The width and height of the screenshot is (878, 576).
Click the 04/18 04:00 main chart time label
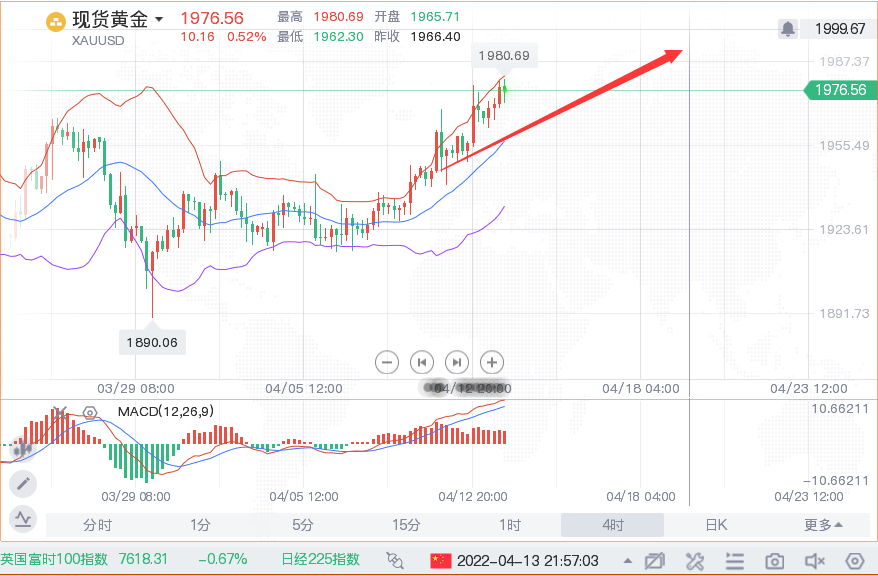641,388
